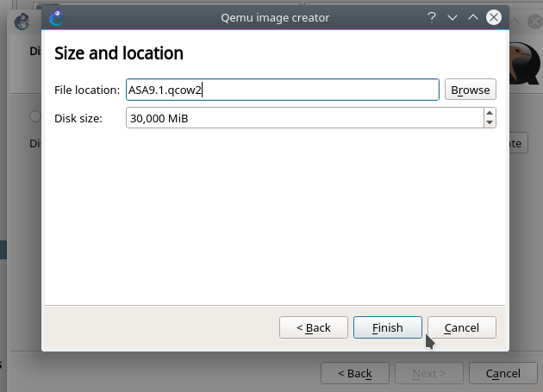This screenshot has height=392, width=543.
Task: Click the GNS3 icon in dialog title bar
Action: tap(57, 17)
